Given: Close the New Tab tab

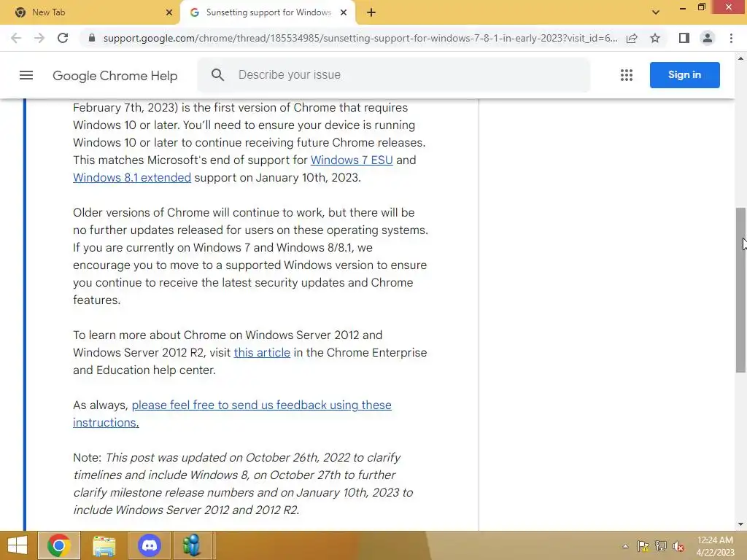Looking at the screenshot, I should [169, 12].
